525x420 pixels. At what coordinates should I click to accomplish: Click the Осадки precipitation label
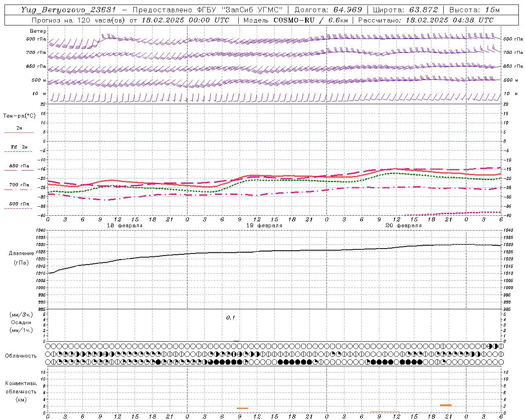point(21,322)
